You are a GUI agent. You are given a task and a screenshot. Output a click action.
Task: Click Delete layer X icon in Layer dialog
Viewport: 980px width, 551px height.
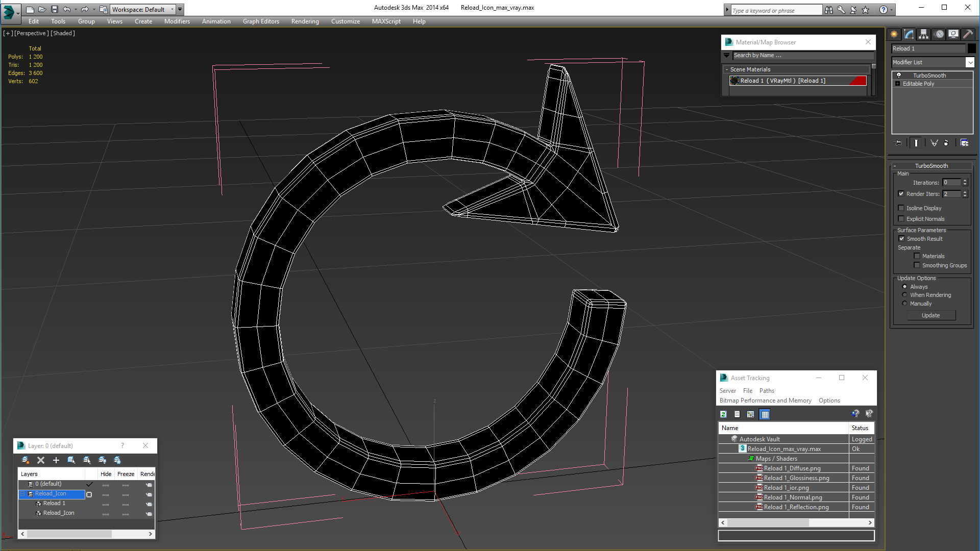point(41,460)
